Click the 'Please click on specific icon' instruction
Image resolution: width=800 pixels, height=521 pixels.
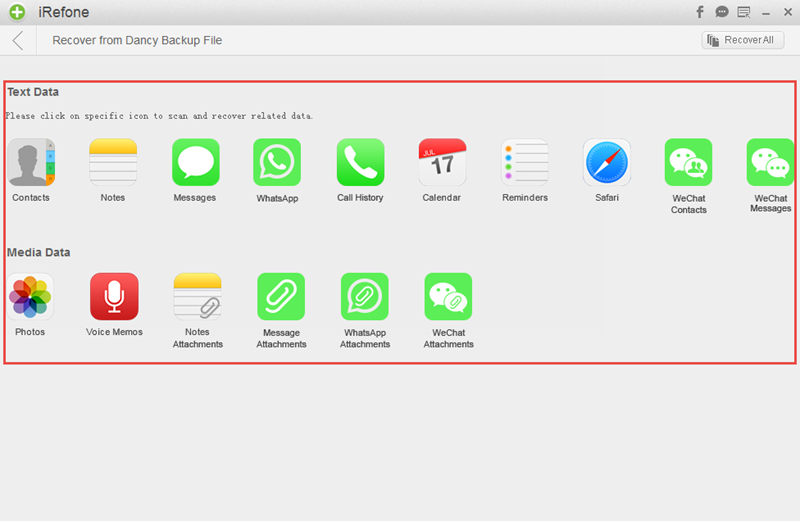(159, 116)
